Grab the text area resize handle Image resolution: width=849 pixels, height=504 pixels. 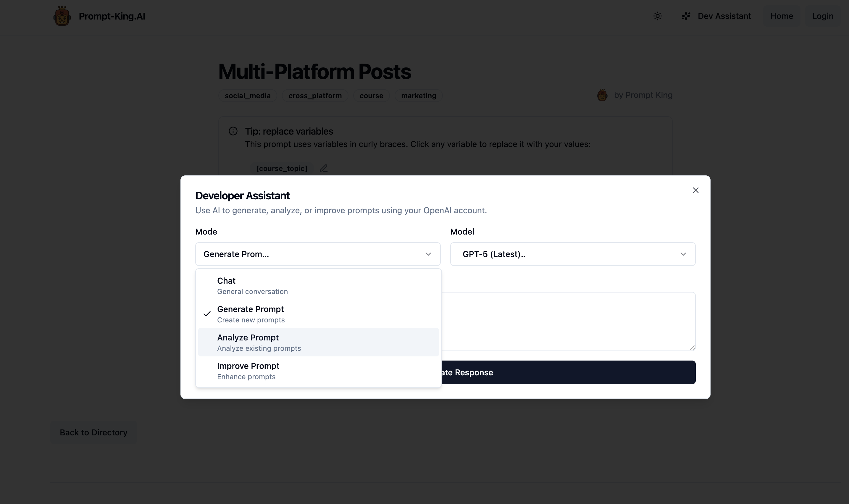point(692,348)
